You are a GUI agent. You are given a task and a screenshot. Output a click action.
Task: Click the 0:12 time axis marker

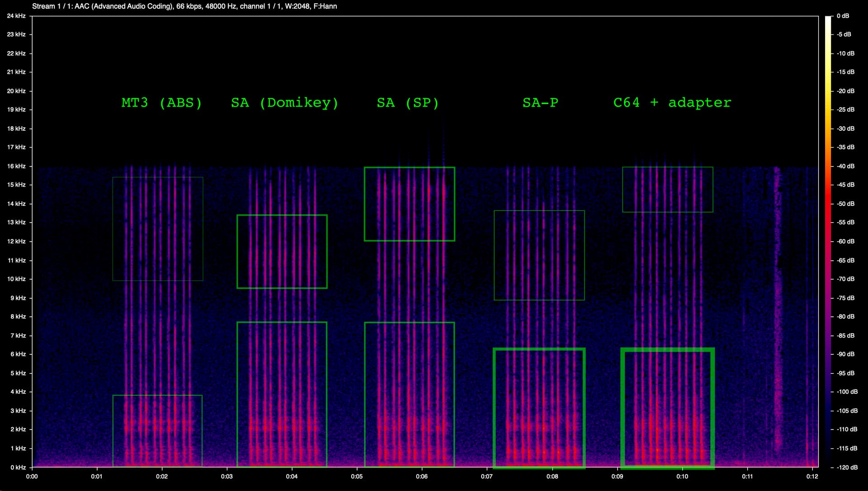pyautogui.click(x=812, y=477)
